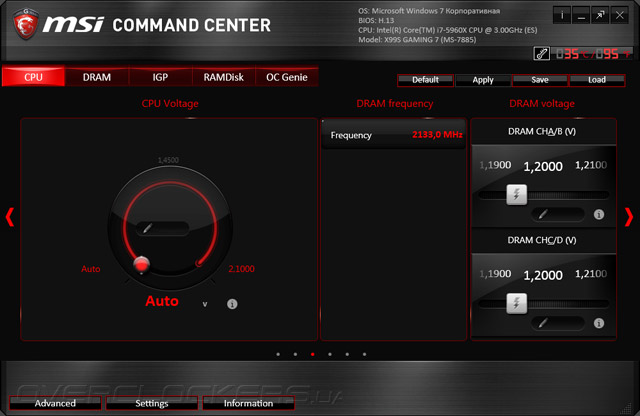The width and height of the screenshot is (640, 416).
Task: Select 1,2100 value for DRAM CHA/B
Action: [x=591, y=165]
